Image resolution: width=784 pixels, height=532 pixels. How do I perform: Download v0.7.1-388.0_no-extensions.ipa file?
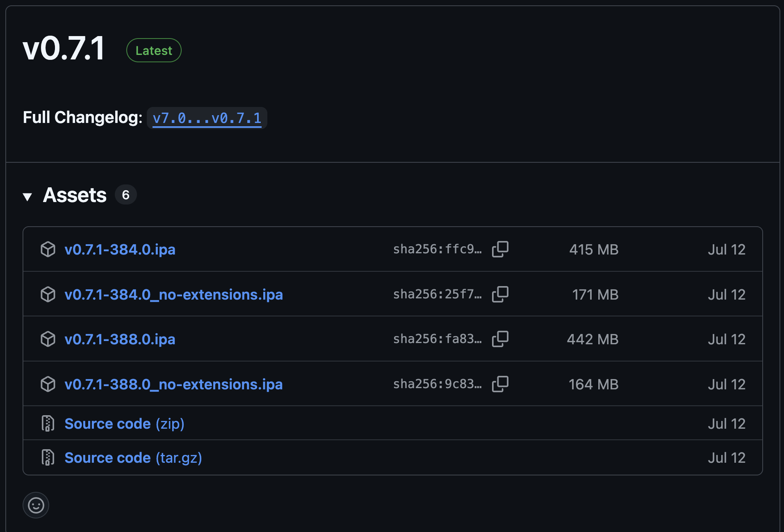point(174,384)
